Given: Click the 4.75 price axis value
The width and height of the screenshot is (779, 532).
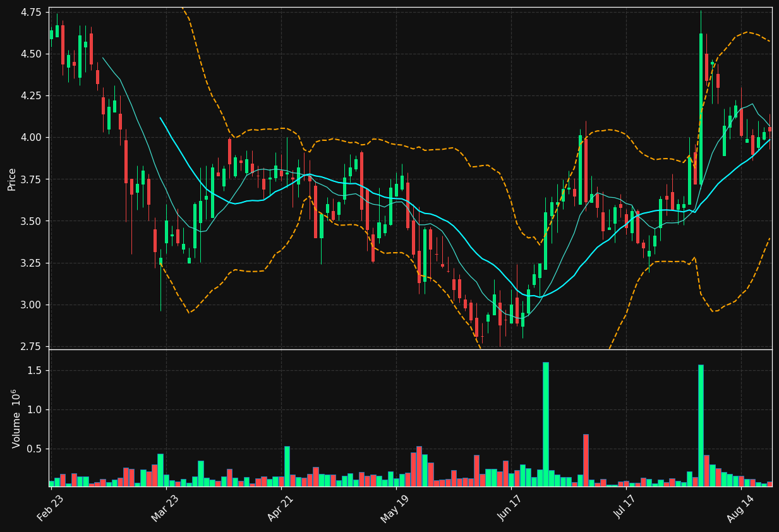Looking at the screenshot, I should (32, 13).
